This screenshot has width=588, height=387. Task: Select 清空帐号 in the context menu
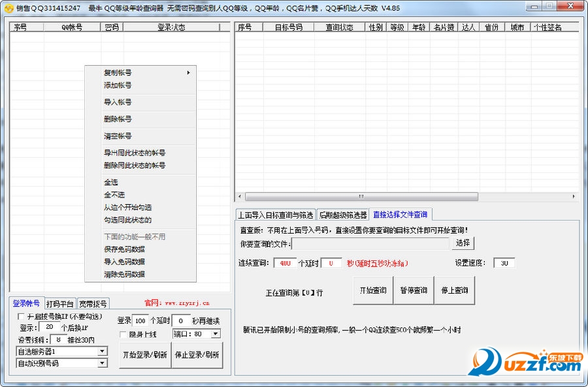tap(118, 136)
